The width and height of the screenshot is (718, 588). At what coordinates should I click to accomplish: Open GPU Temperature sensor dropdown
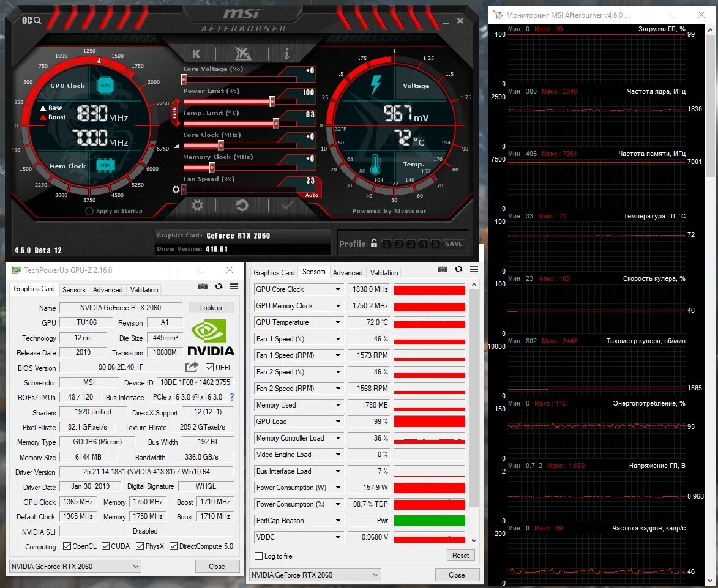coord(338,322)
